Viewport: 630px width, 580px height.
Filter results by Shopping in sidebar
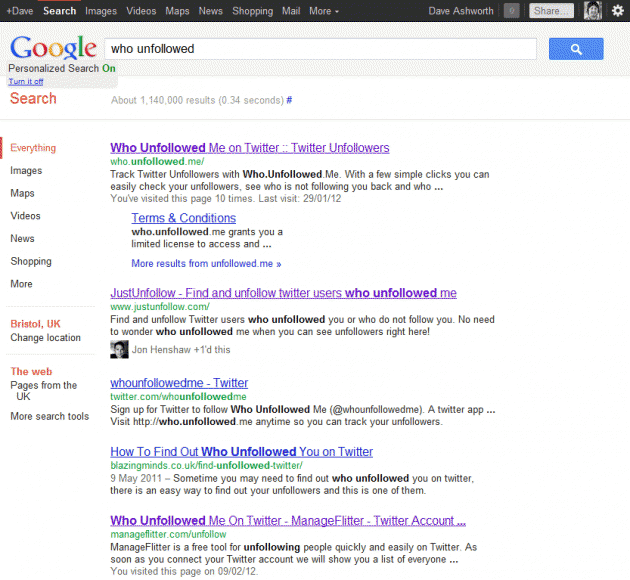click(31, 261)
